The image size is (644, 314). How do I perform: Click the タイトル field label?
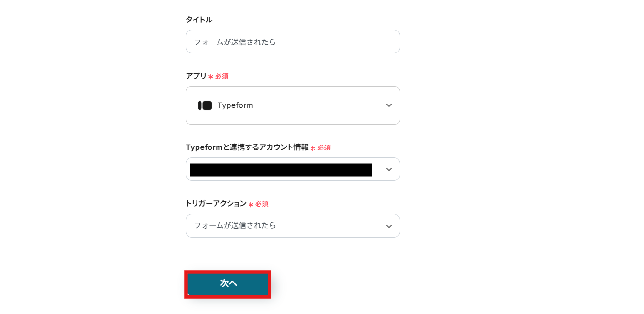tap(198, 20)
